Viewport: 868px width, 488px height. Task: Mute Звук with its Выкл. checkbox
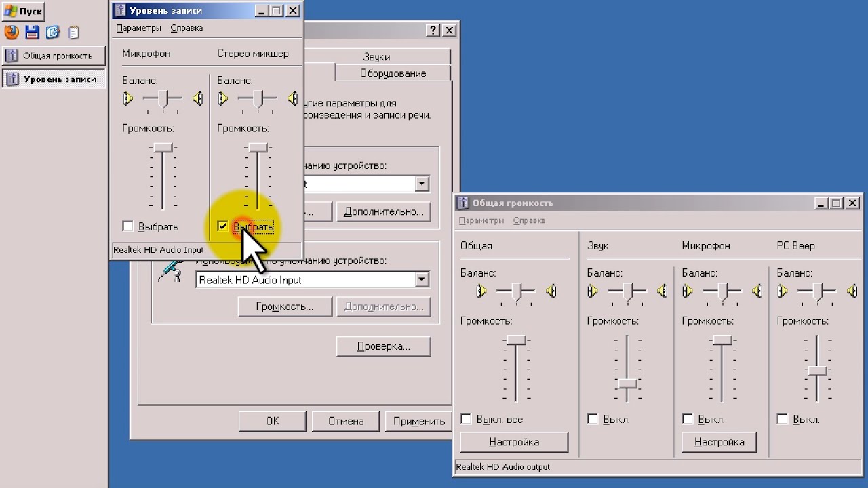coord(593,419)
